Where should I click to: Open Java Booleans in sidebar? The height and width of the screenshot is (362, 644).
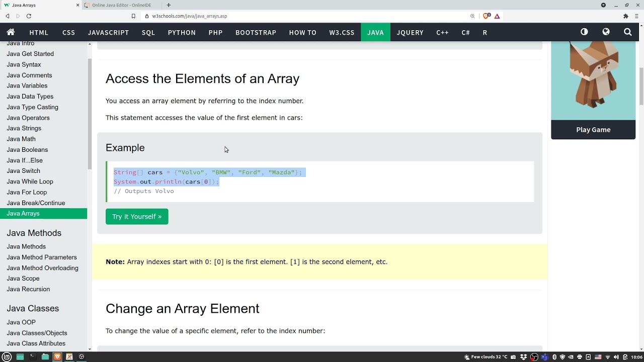click(27, 150)
